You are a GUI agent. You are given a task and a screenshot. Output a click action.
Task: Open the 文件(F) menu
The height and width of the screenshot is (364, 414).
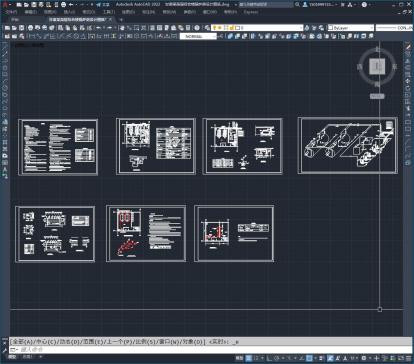coord(12,12)
